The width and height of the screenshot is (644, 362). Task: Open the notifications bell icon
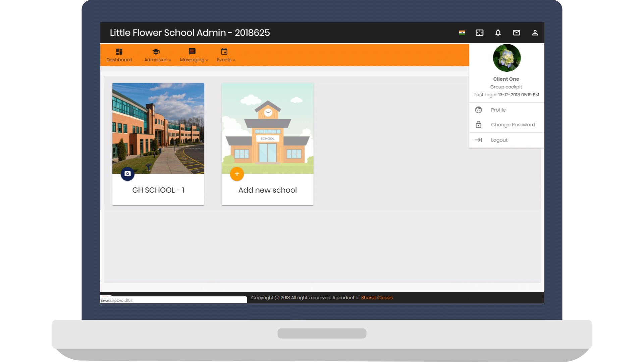pyautogui.click(x=498, y=33)
